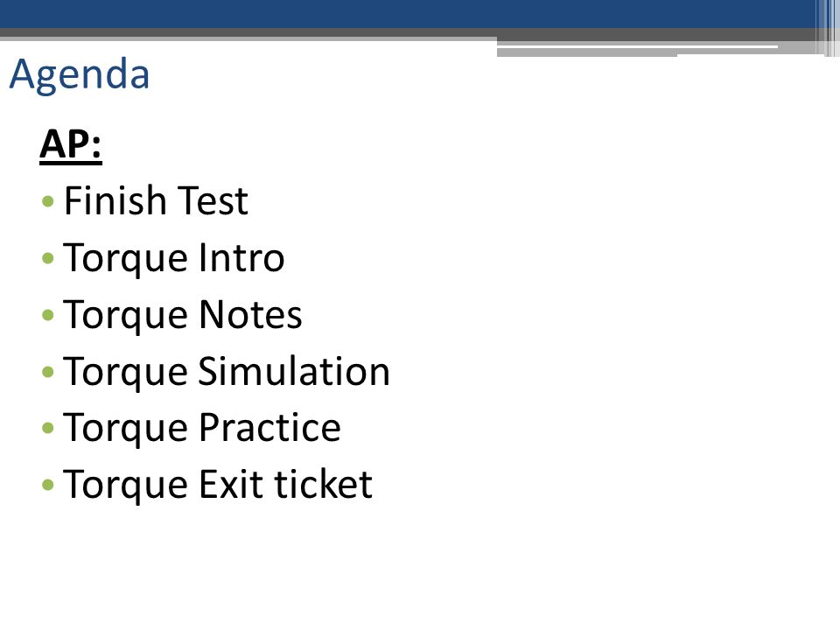Select the Torque Simulation line
840x630 pixels.
click(x=227, y=371)
